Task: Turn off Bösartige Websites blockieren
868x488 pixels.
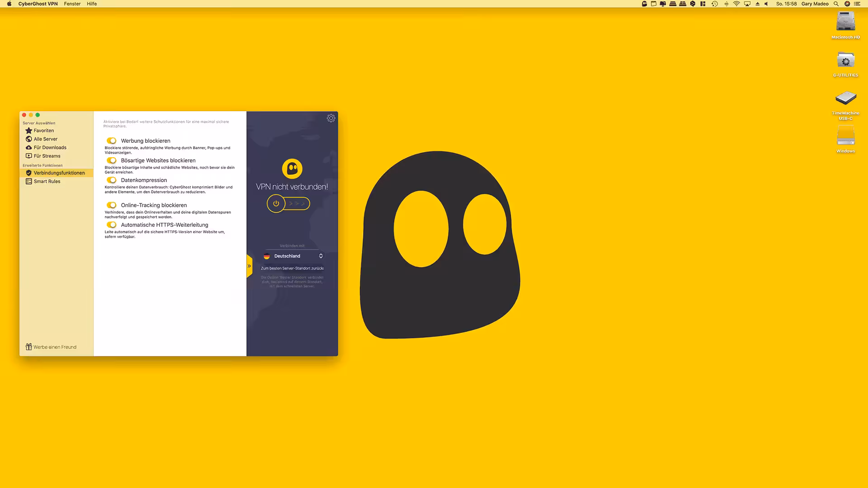Action: click(112, 160)
